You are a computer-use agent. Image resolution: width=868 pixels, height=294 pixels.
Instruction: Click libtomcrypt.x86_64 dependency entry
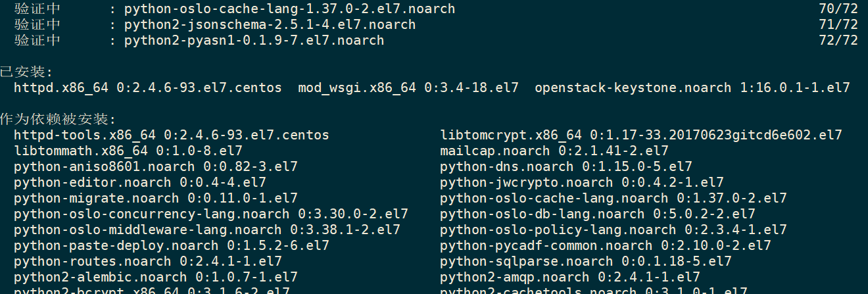pos(641,135)
